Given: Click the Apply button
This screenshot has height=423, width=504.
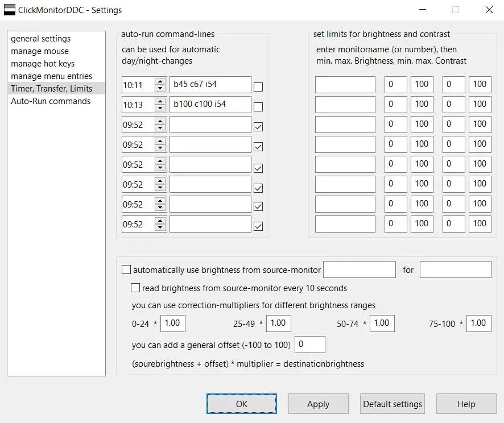Looking at the screenshot, I should point(318,404).
